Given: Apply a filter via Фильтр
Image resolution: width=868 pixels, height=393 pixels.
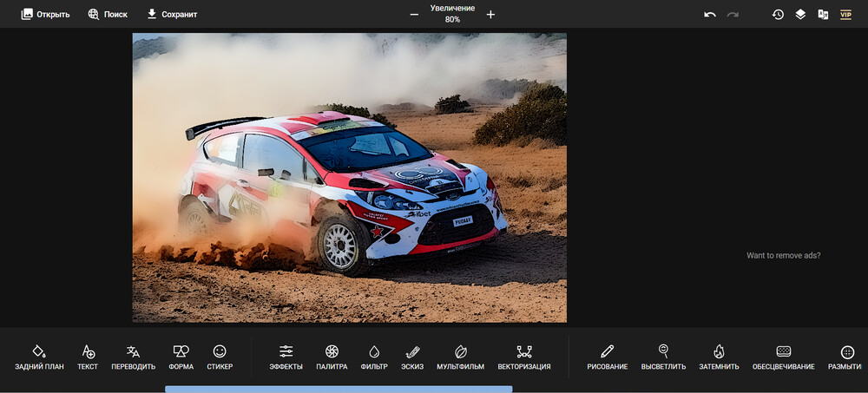Looking at the screenshot, I should [x=374, y=357].
